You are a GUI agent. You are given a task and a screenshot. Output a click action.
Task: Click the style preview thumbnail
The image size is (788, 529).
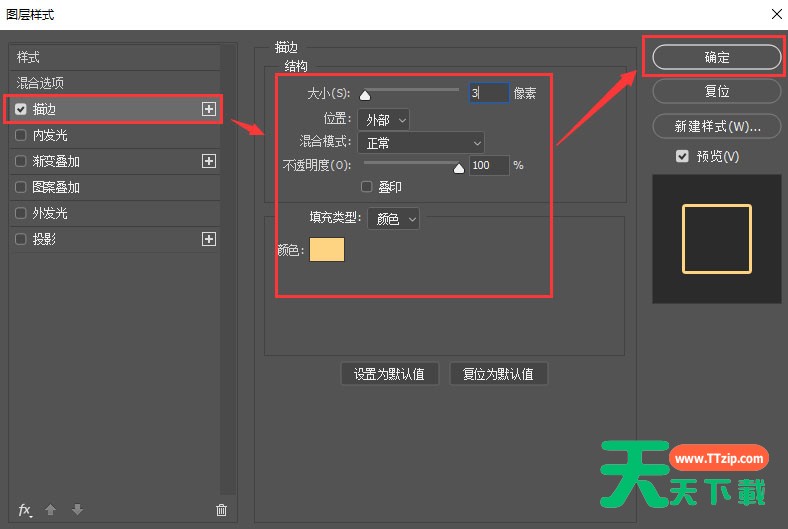click(717, 239)
